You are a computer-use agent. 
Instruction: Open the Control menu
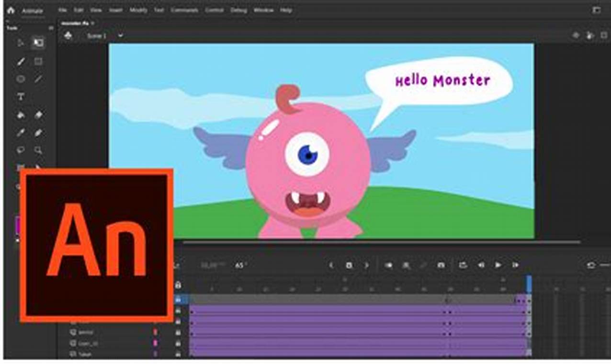click(215, 10)
